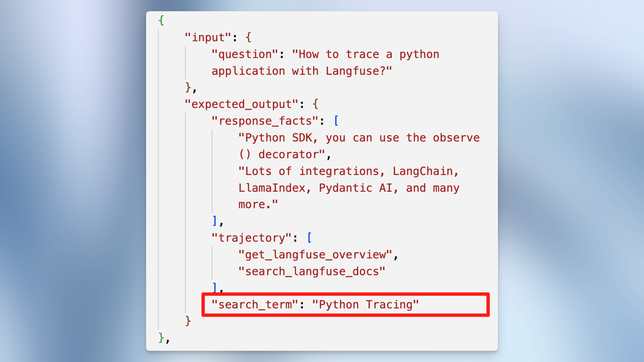Select the "question" key text
This screenshot has height=362, width=644.
[244, 54]
